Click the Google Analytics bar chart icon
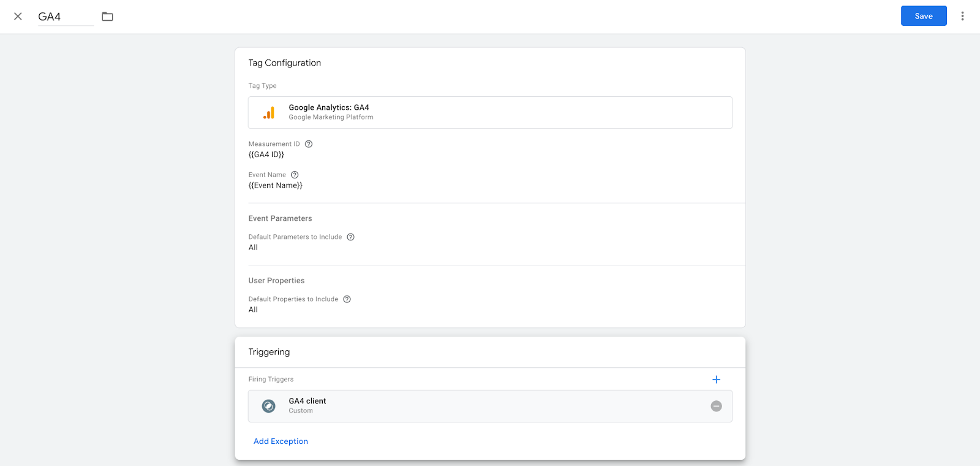Viewport: 980px width, 466px height. click(269, 113)
